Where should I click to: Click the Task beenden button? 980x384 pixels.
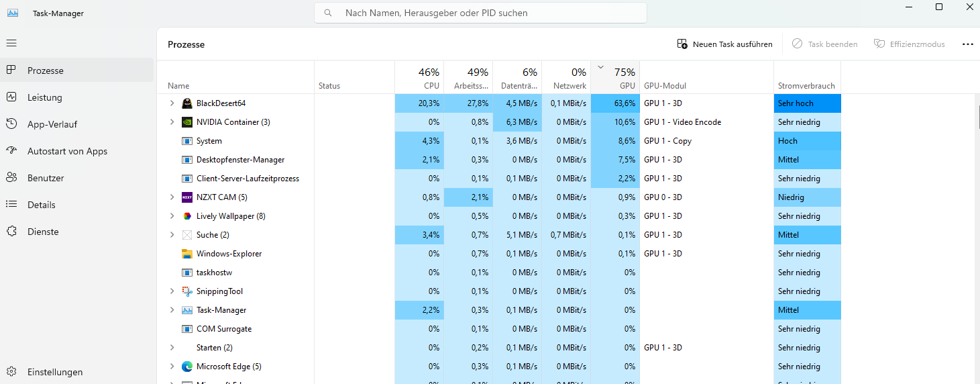point(825,44)
